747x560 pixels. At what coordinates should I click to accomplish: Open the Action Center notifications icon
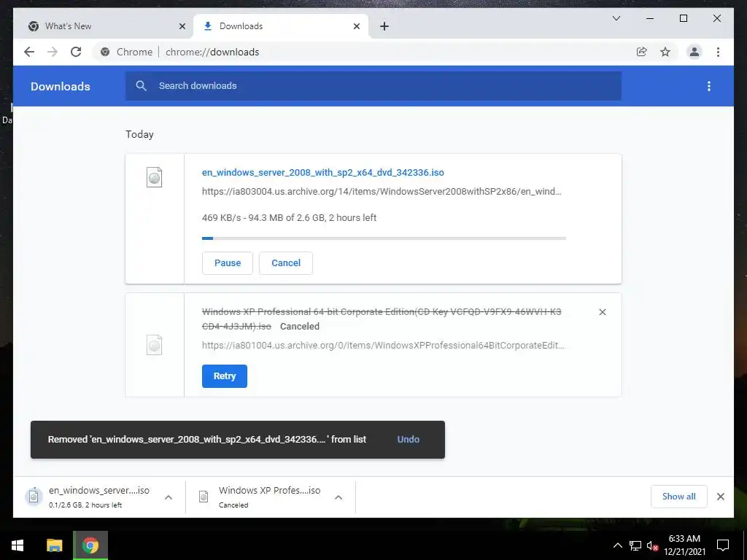[x=723, y=545]
